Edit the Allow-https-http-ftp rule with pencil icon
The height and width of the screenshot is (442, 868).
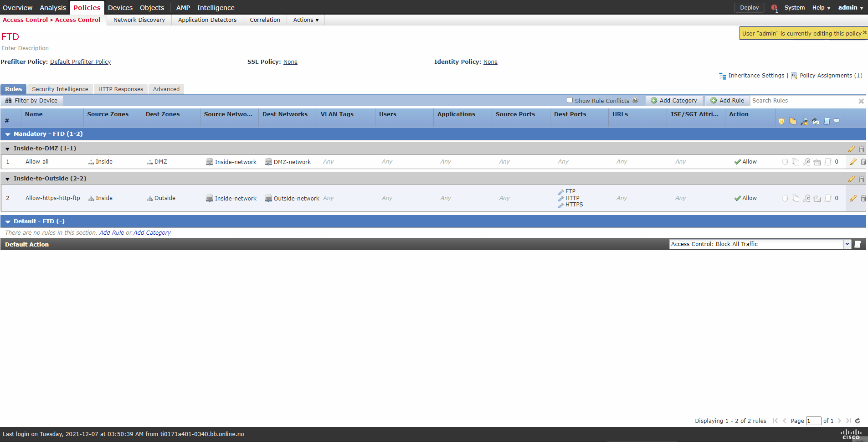(x=853, y=198)
